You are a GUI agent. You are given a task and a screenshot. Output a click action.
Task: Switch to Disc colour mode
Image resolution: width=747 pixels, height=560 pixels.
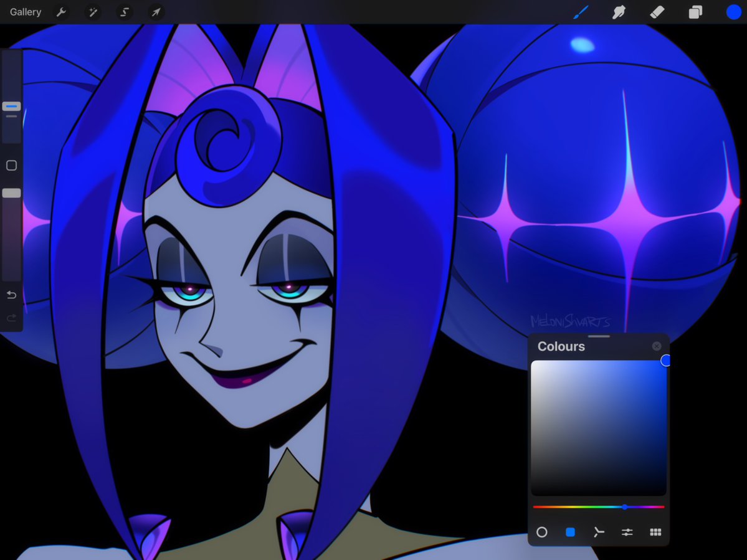[x=541, y=532]
